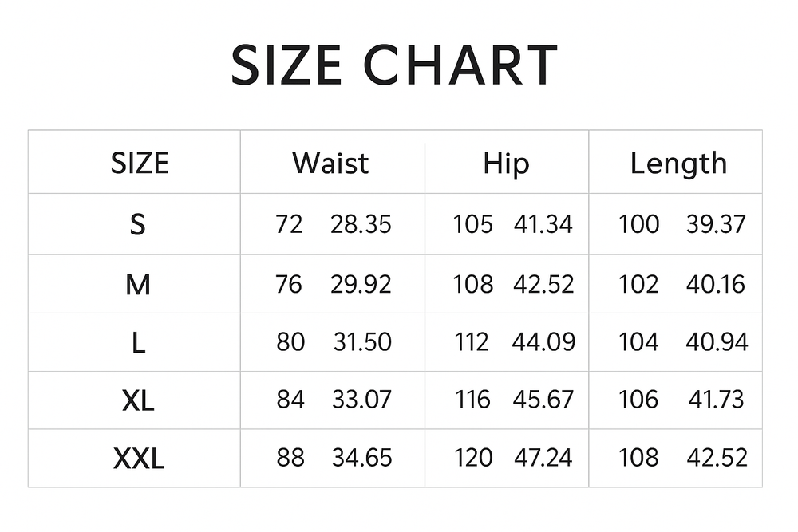Image resolution: width=798 pixels, height=532 pixels.
Task: Click hip value 47.24 for XXL
Action: (543, 458)
